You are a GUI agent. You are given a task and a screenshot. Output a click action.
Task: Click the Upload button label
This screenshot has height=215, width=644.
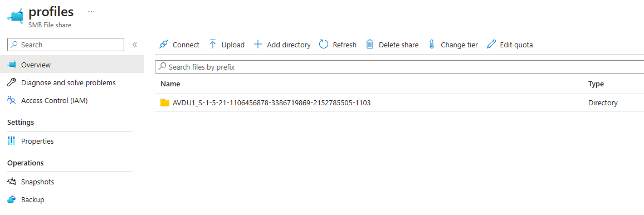tap(233, 45)
